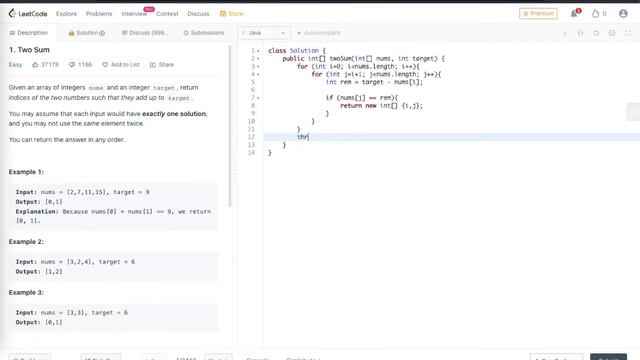Switch to the Solution tab
The image size is (640, 360).
(87, 33)
